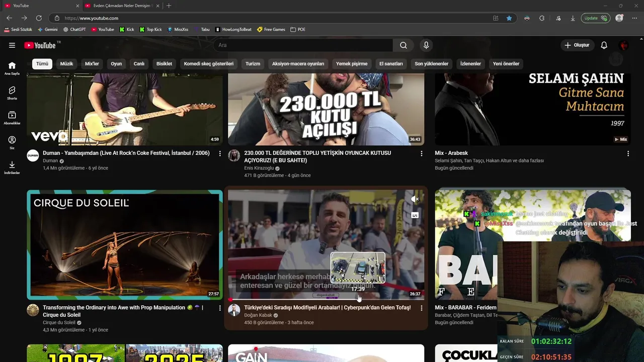Go to Ana Sayfa in sidebar
This screenshot has height=362, width=644.
(12, 68)
